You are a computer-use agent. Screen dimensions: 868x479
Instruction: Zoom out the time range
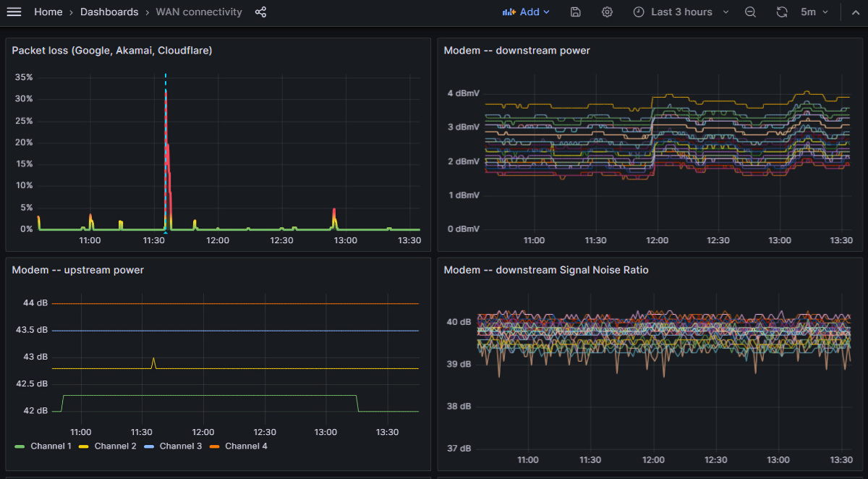[750, 12]
